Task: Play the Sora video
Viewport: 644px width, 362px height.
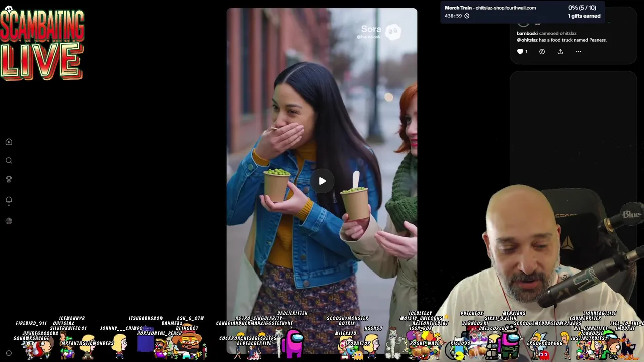Action: 322,181
